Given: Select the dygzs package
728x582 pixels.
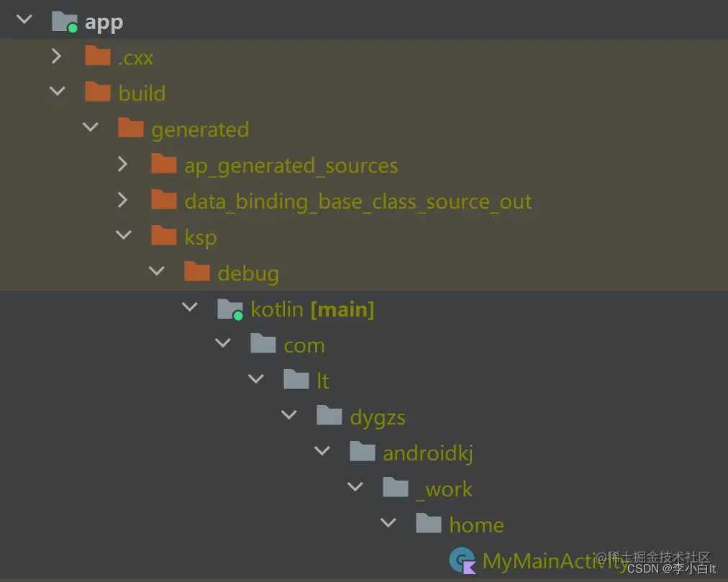Looking at the screenshot, I should pos(376,416).
